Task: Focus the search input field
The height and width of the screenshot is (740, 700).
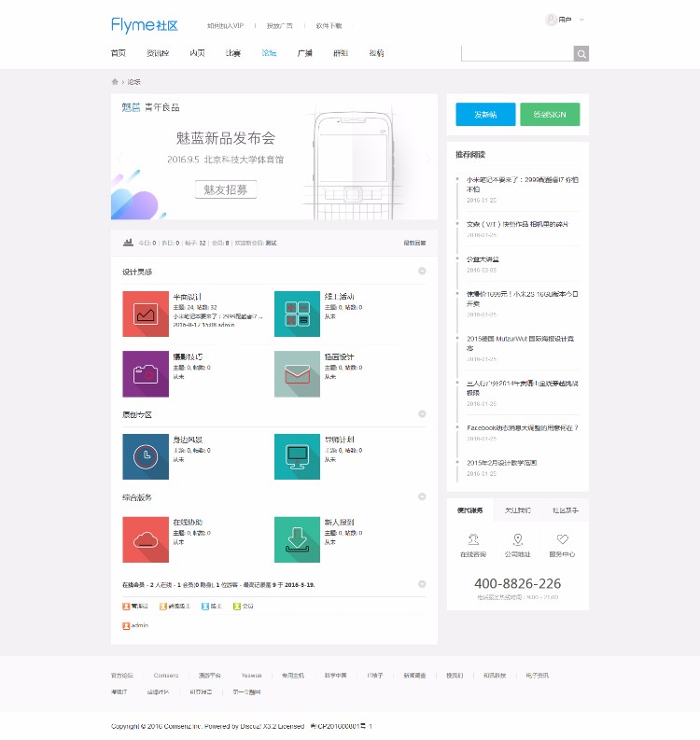Action: [517, 54]
